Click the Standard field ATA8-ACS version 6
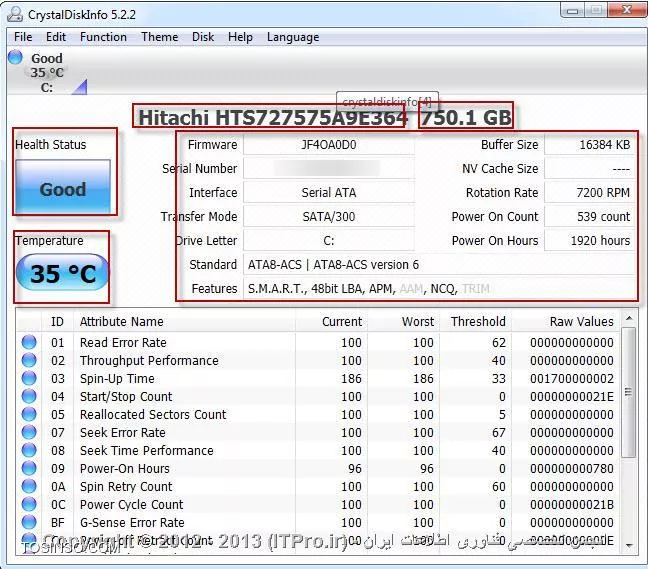Screen dimensions: 648x569 [439, 264]
